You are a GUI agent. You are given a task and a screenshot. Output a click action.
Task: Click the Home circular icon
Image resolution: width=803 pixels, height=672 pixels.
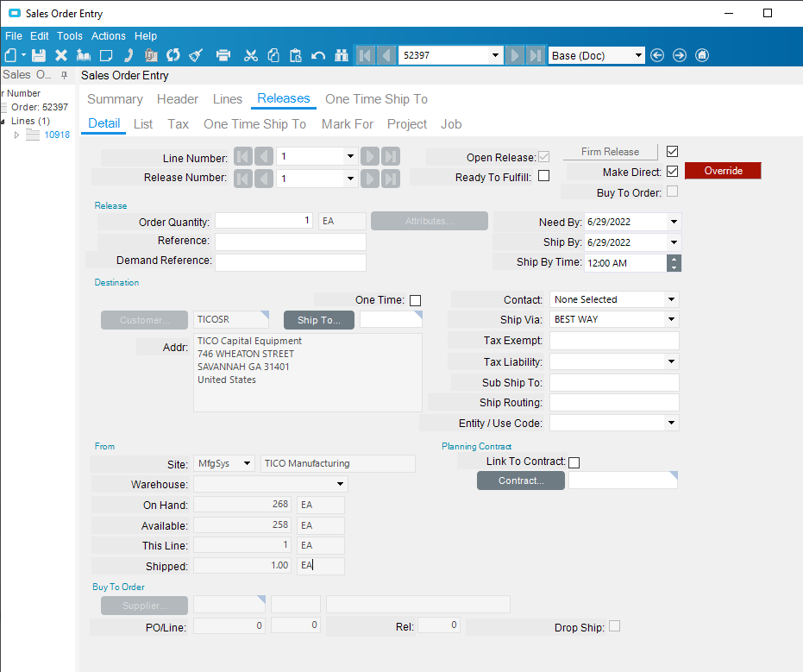tap(702, 55)
